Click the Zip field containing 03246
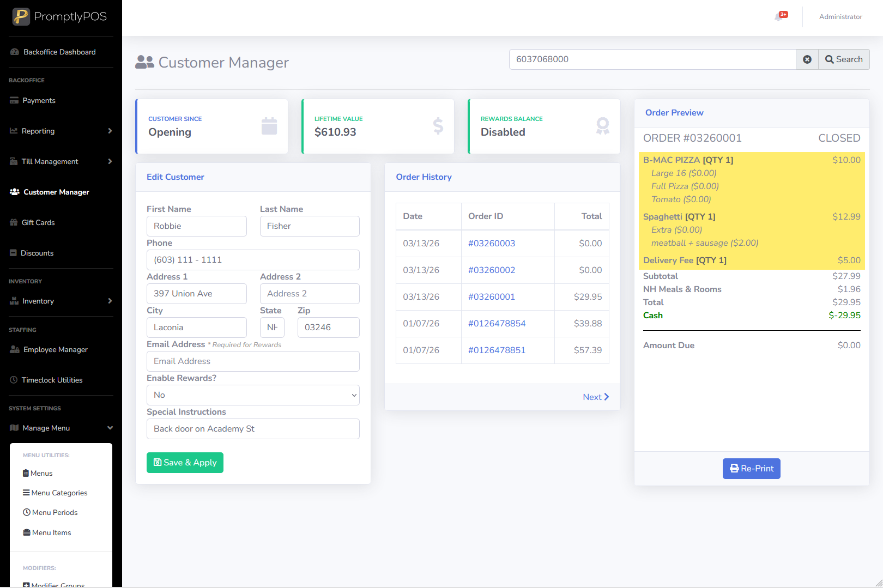This screenshot has width=883, height=588. [329, 328]
